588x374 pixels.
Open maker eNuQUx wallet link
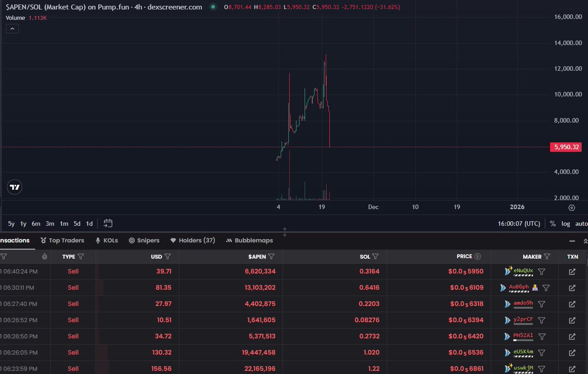click(x=523, y=271)
